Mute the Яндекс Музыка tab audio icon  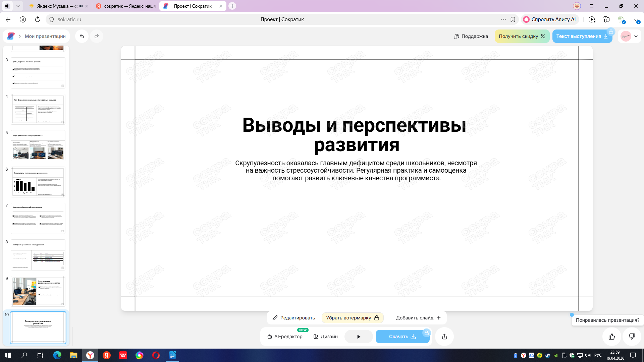(x=81, y=6)
